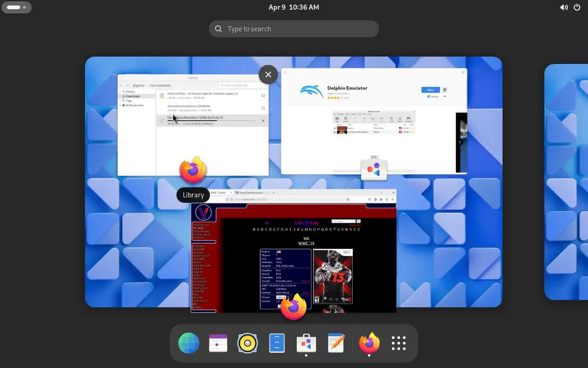Open folder icon for dancedancerevolution .bin download
The width and height of the screenshot is (588, 368).
263,108
